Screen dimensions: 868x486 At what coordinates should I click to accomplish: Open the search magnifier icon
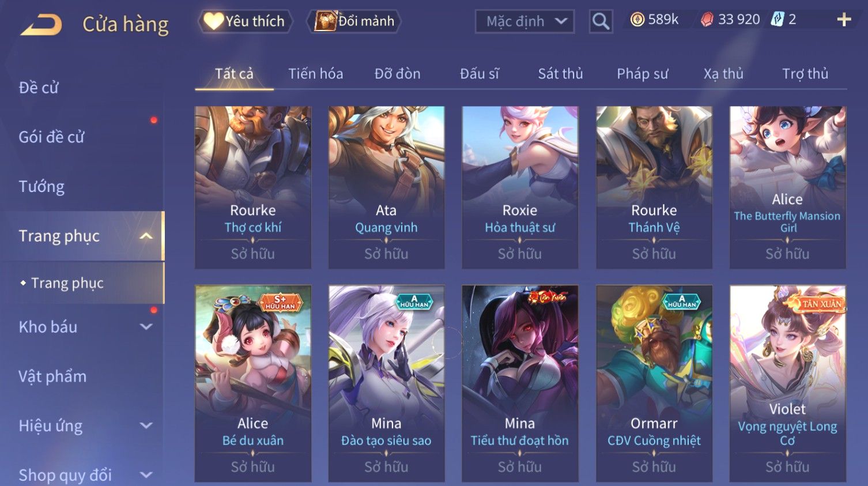click(601, 21)
